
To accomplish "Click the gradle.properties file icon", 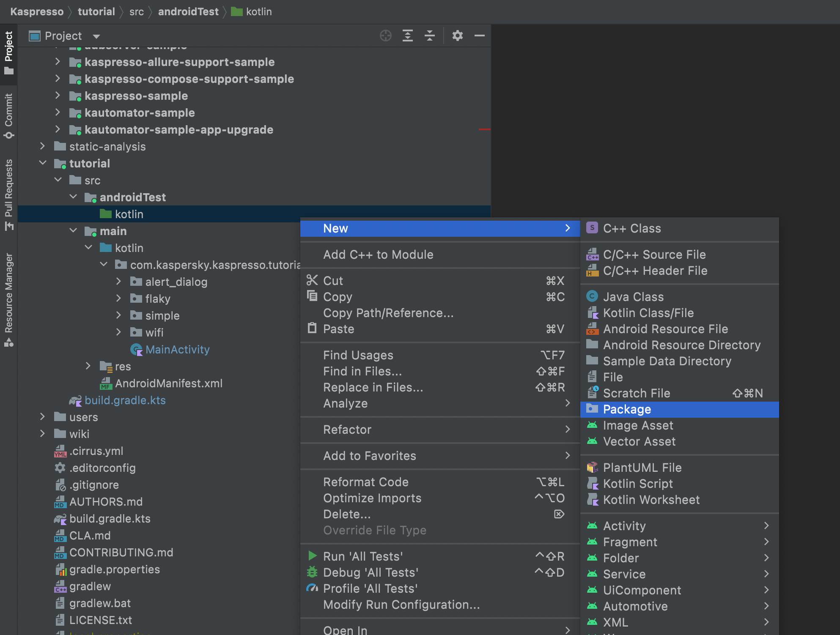I will tap(61, 569).
